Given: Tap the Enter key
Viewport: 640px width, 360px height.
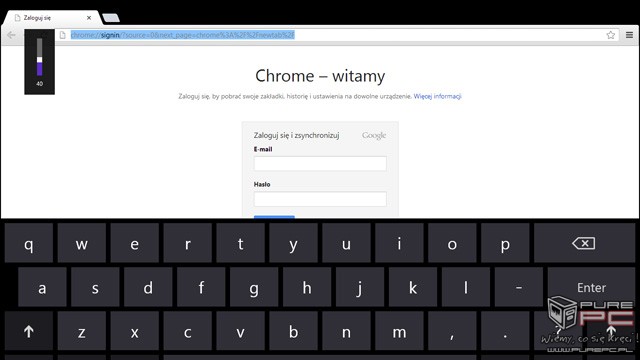Looking at the screenshot, I should pos(591,287).
